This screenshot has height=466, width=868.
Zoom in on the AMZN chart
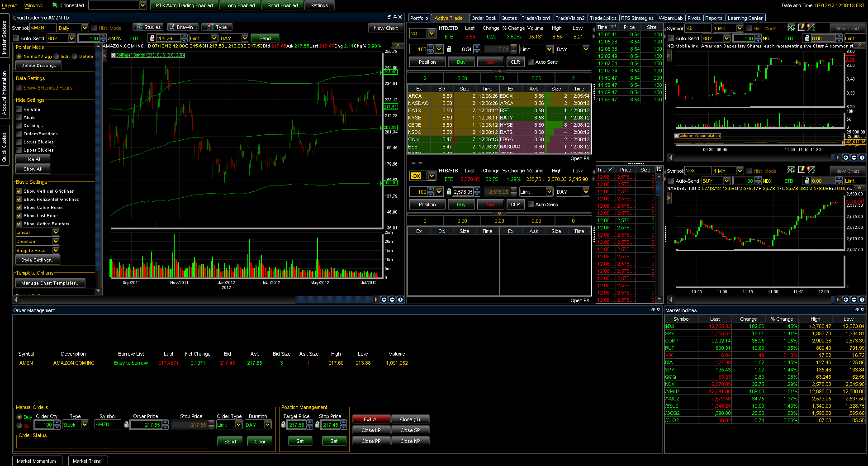(384, 300)
